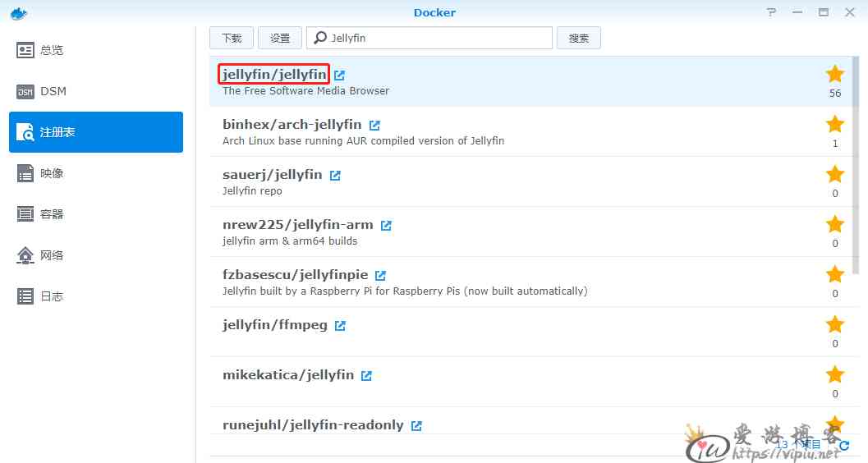Switch to the 网络 network tab
This screenshot has width=868, height=463.
pyautogui.click(x=96, y=255)
